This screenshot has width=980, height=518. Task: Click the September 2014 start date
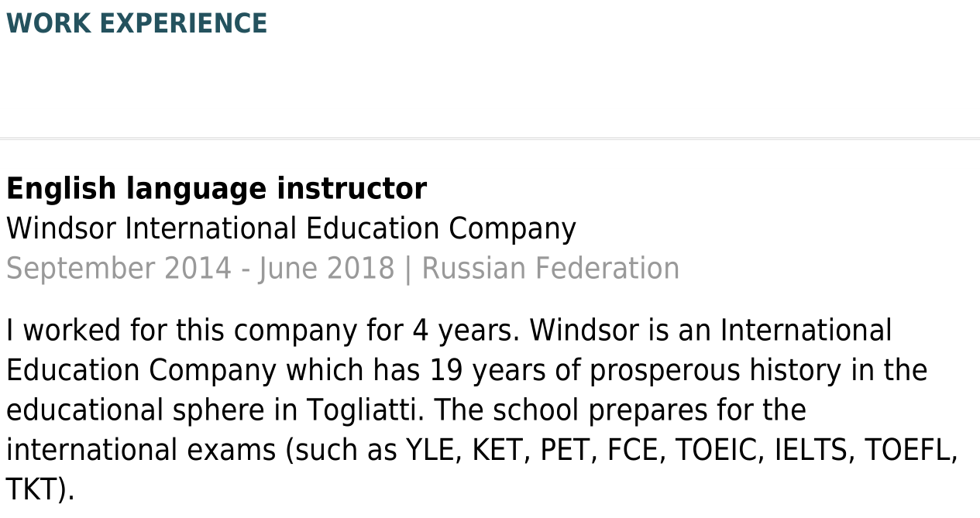(x=119, y=269)
